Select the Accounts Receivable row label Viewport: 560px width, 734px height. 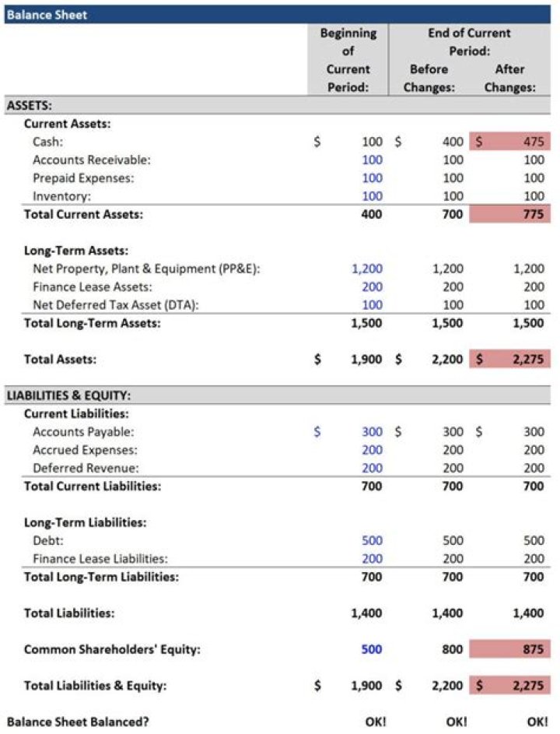[92, 160]
